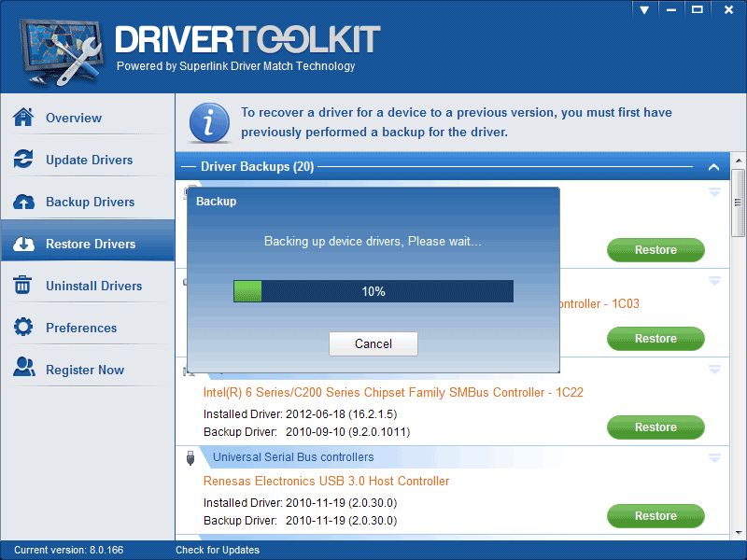Open the Universal Serial Bus controllers chevron
Screen dimensions: 747x560
point(714,456)
